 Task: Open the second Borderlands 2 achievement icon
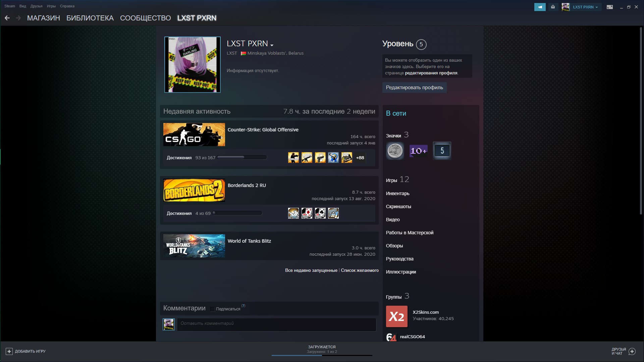[x=307, y=213]
